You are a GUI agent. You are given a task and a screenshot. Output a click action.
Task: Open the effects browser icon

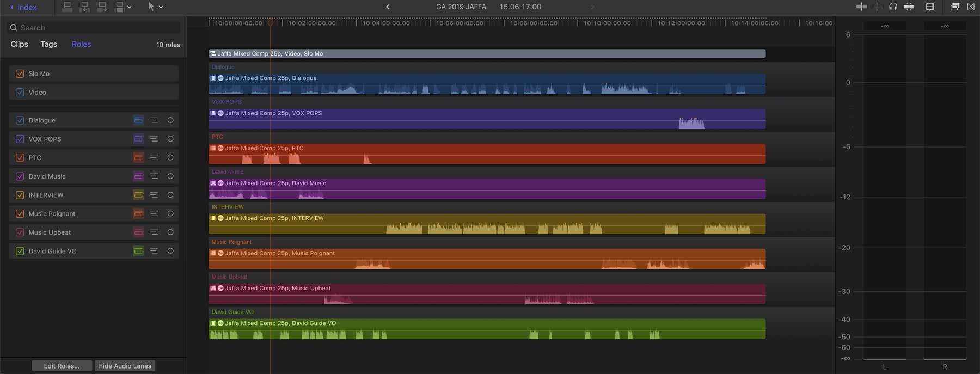click(954, 7)
